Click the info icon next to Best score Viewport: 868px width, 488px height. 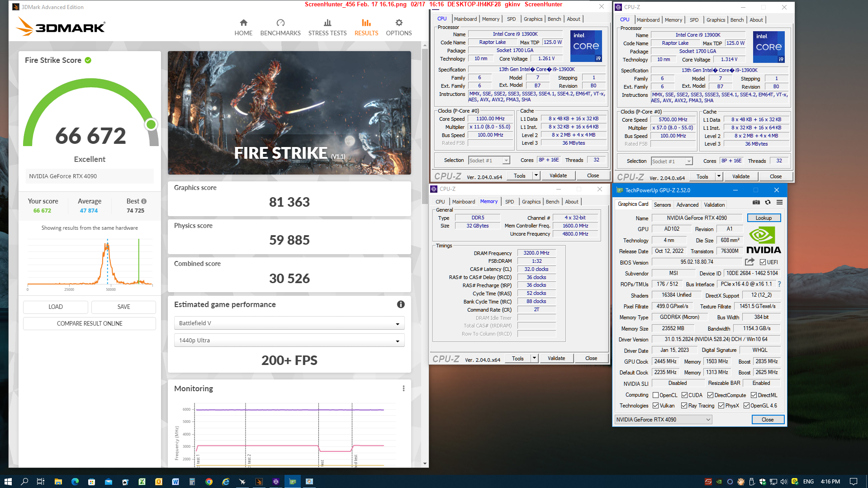pyautogui.click(x=144, y=201)
